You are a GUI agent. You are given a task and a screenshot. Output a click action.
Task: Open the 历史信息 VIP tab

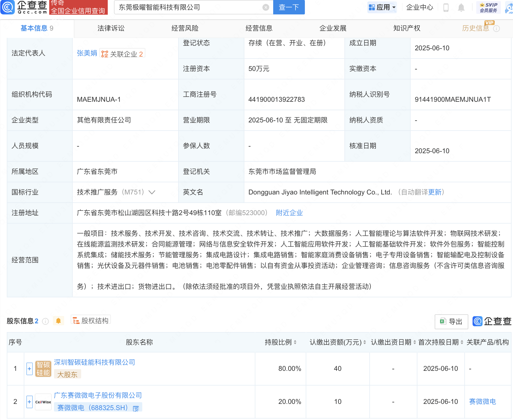tap(476, 28)
